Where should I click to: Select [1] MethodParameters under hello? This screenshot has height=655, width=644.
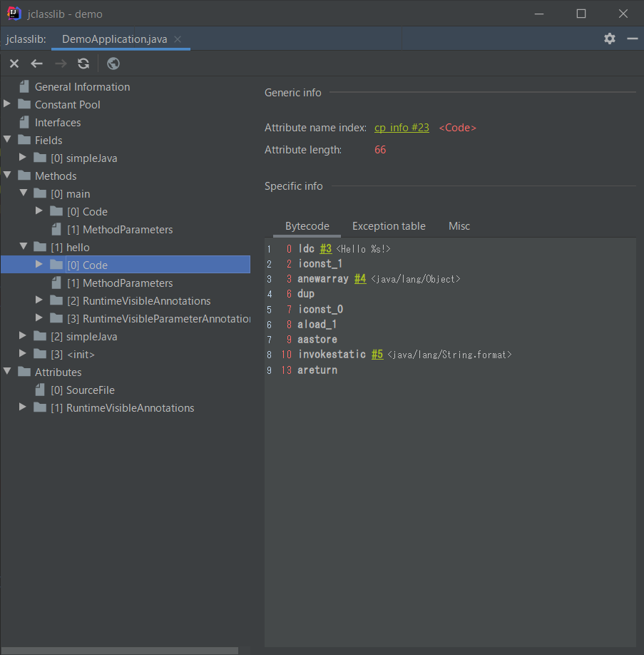tap(120, 283)
